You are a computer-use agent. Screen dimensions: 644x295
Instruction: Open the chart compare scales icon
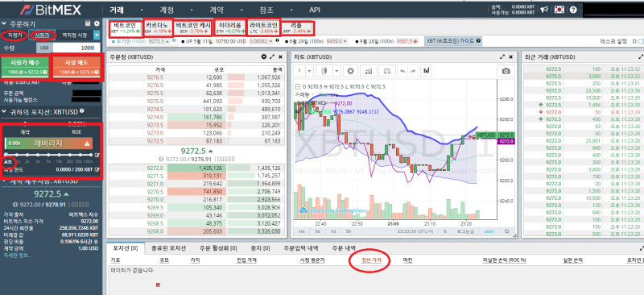[x=386, y=71]
